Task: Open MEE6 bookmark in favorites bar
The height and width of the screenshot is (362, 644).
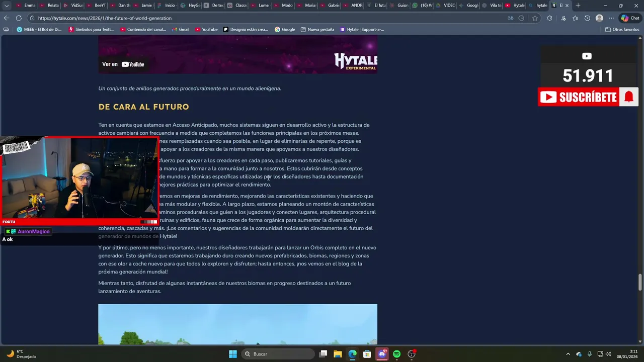Action: coord(39,29)
